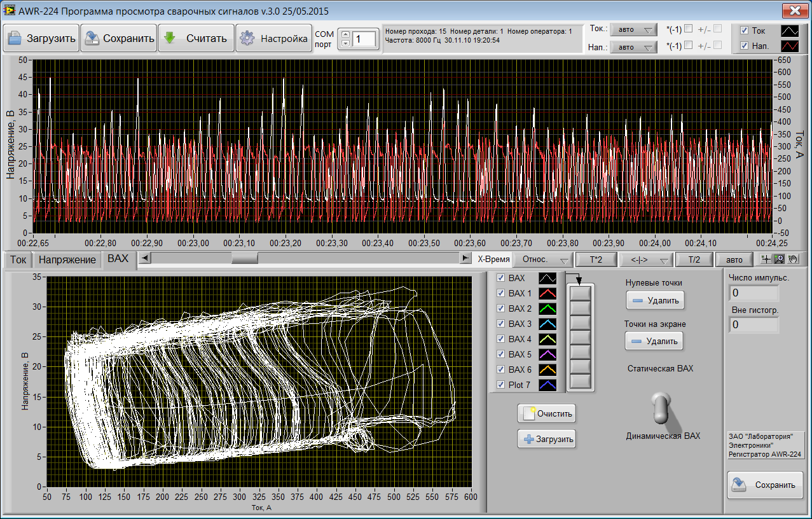Open the Ток. авто range dropdown

633,30
